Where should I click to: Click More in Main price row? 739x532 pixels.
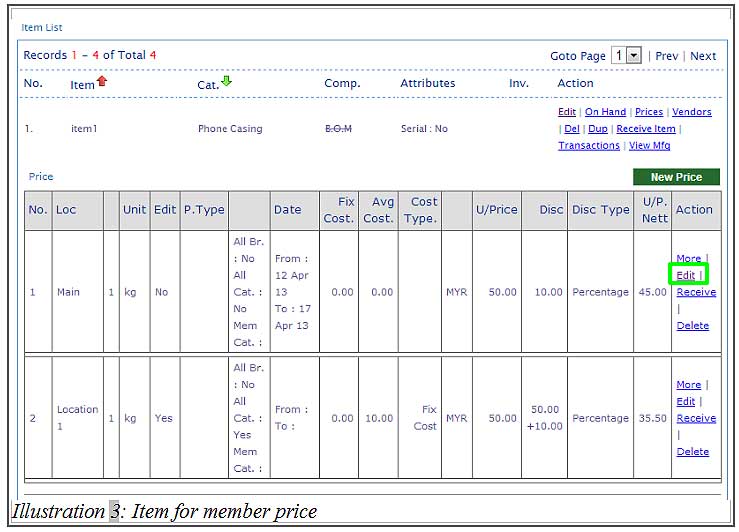[x=689, y=258]
